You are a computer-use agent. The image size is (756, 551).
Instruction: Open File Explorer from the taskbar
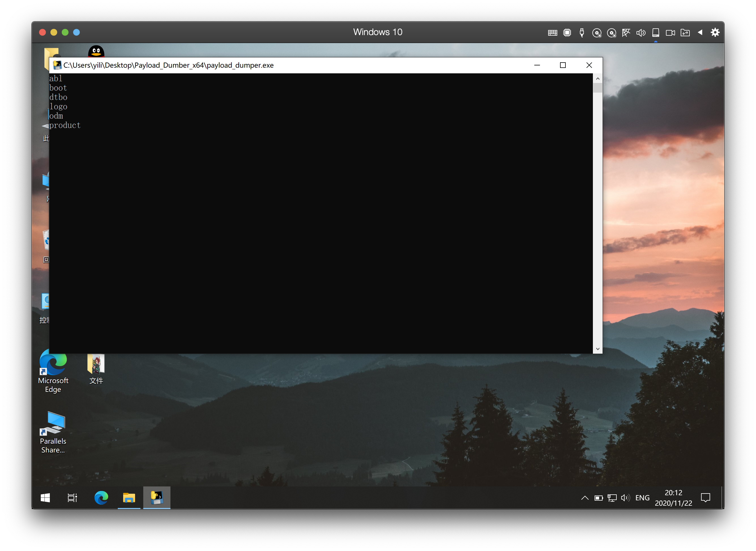(129, 498)
